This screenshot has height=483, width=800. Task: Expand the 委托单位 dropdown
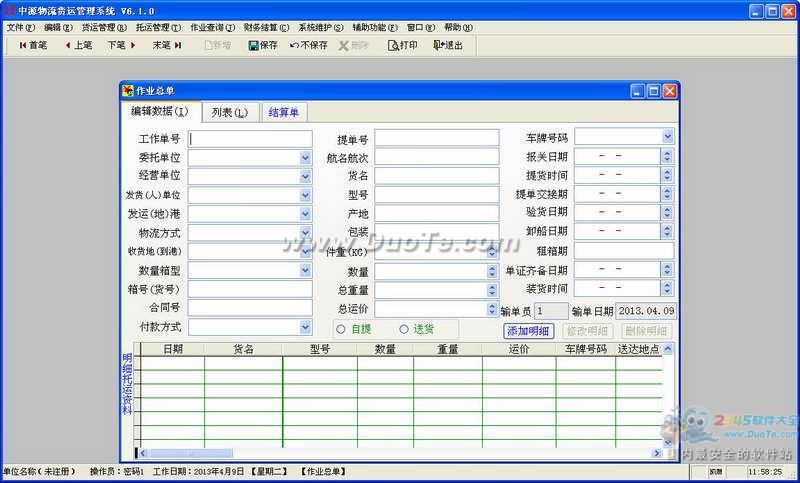point(305,157)
